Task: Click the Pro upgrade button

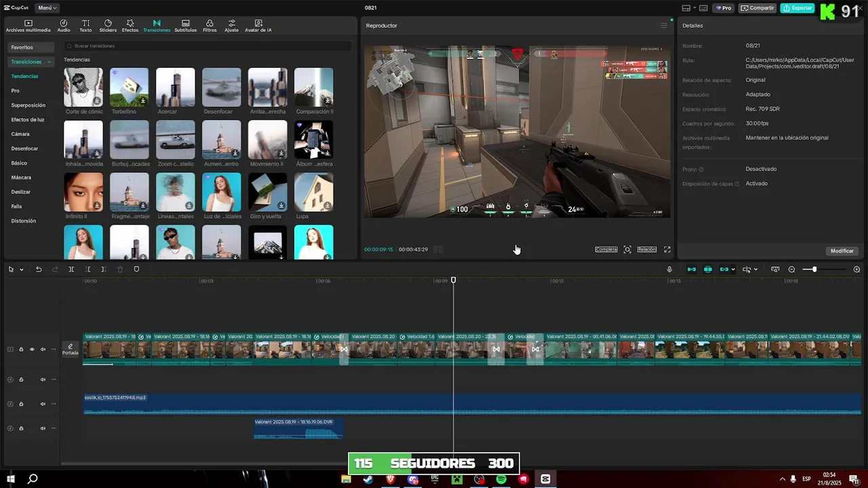Action: coord(724,8)
